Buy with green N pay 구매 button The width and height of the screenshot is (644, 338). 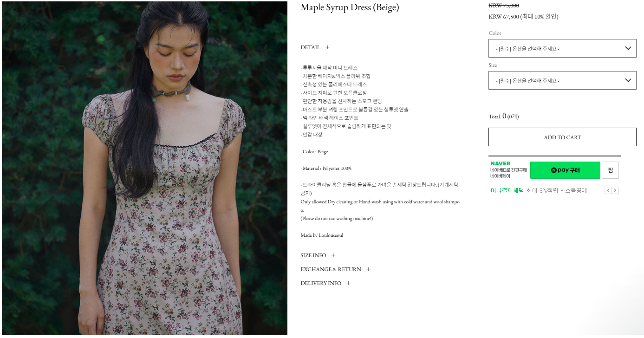tap(565, 170)
